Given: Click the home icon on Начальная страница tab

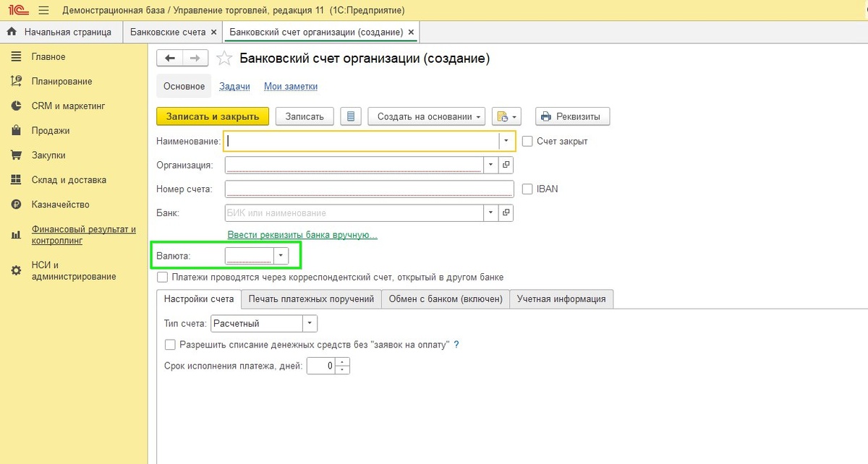Looking at the screenshot, I should pos(12,33).
